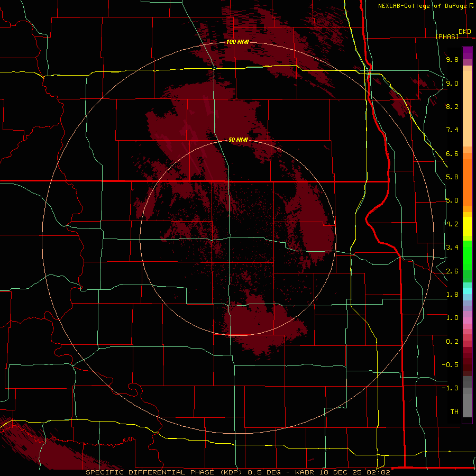Click the -0.5 scale label
The width and height of the screenshot is (476, 476).
(450, 365)
